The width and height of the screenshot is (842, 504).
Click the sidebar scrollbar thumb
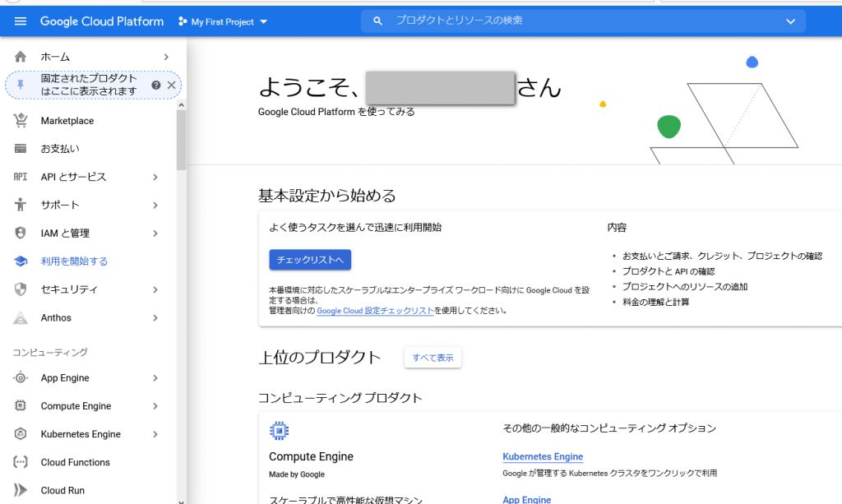point(182,140)
